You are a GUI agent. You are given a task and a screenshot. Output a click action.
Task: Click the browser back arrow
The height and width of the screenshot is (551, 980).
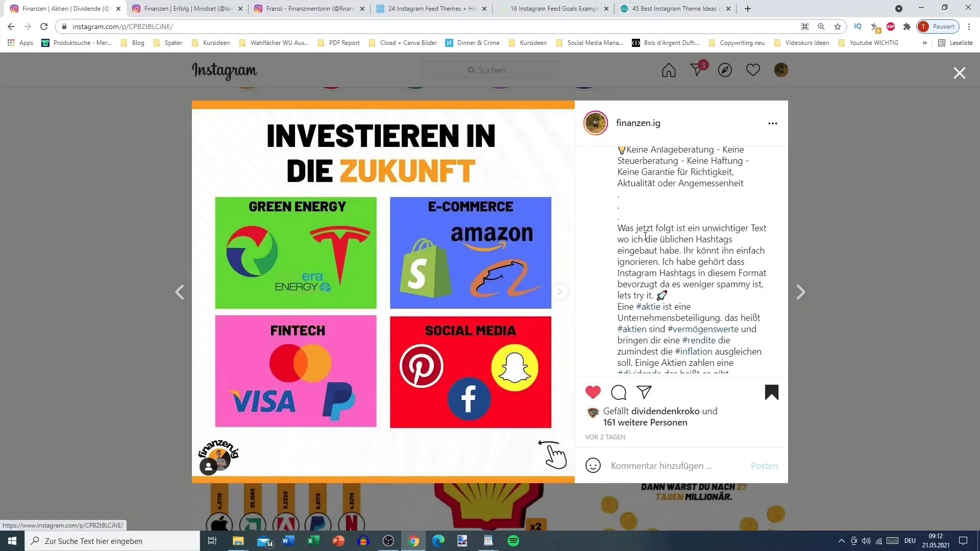pos(11,27)
